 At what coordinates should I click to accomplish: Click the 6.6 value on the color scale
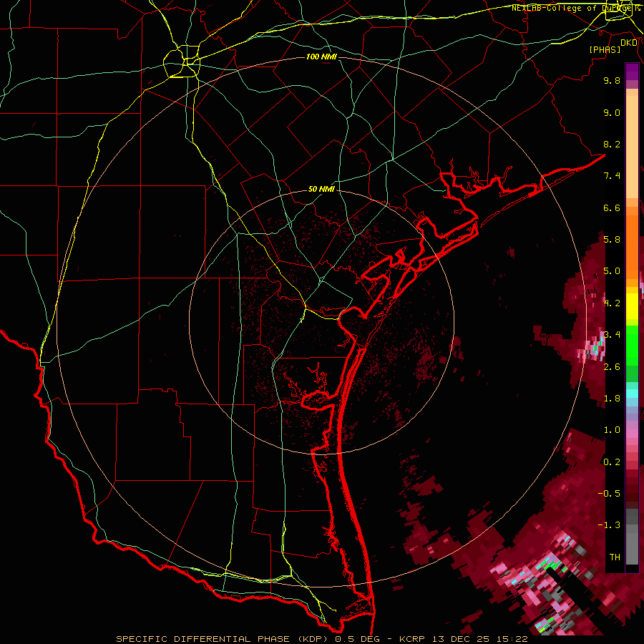point(612,208)
